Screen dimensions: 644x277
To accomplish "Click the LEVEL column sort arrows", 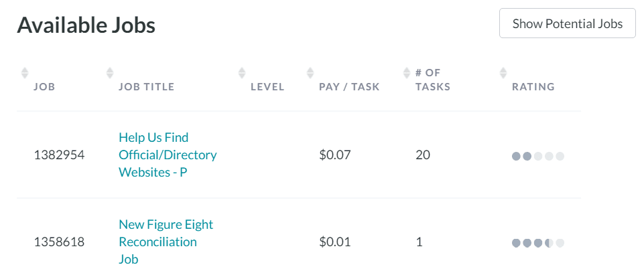I will coord(242,73).
